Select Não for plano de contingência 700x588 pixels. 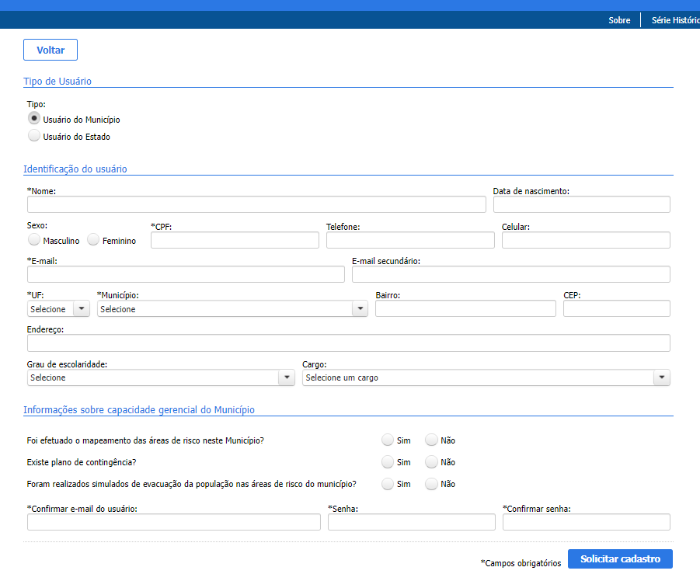coord(432,462)
